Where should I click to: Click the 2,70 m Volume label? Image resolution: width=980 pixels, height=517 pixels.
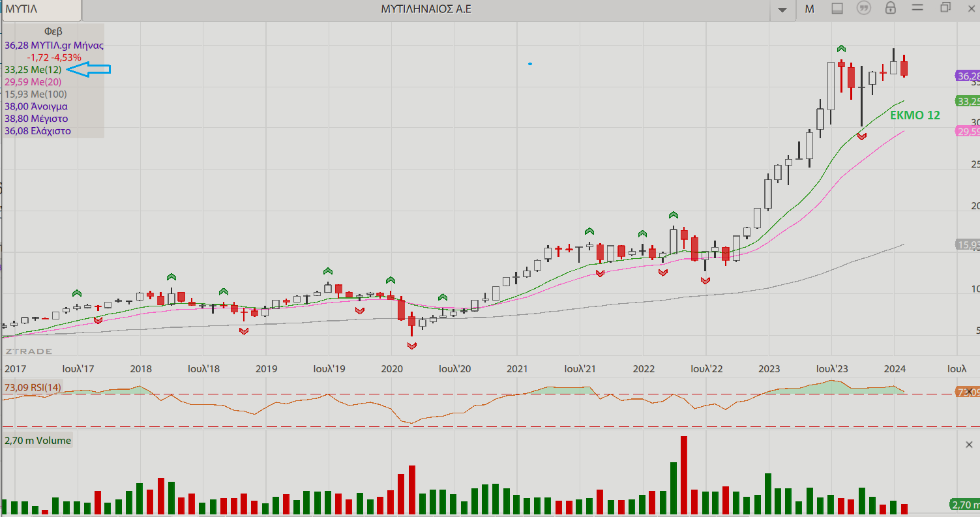[x=38, y=441]
